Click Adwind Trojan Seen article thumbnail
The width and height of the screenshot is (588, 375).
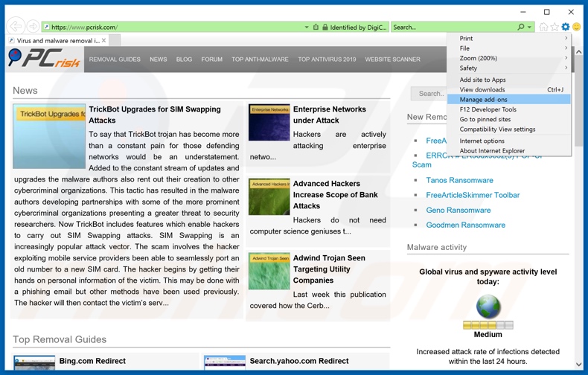click(269, 271)
